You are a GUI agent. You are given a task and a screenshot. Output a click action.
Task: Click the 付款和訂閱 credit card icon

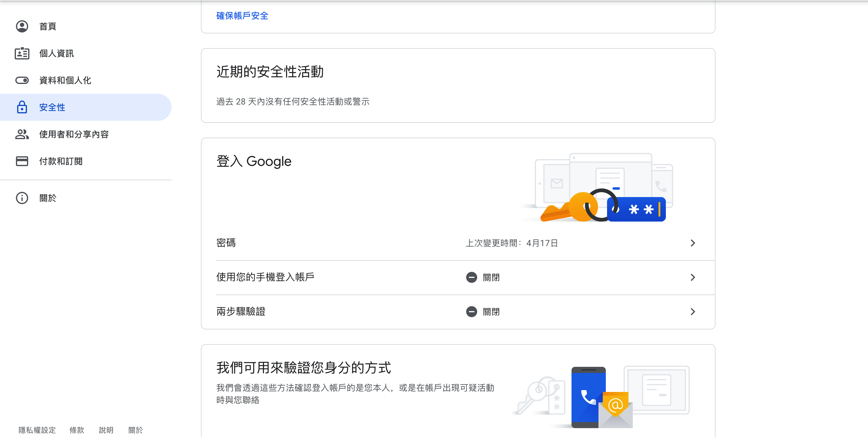point(22,161)
